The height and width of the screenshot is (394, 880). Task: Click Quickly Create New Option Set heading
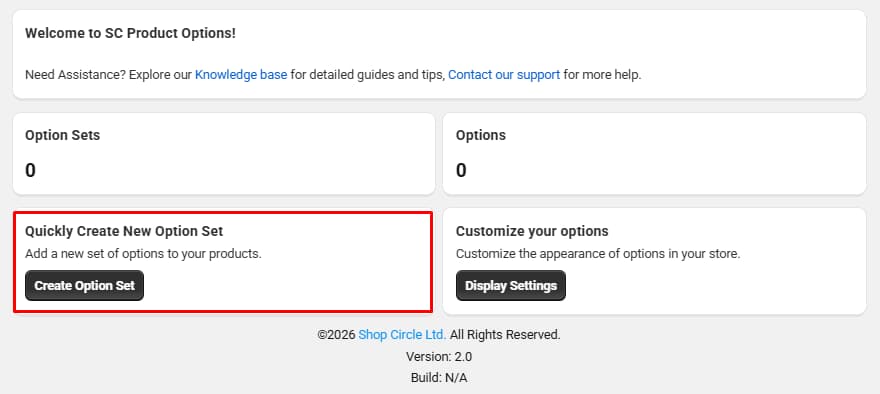pos(124,231)
